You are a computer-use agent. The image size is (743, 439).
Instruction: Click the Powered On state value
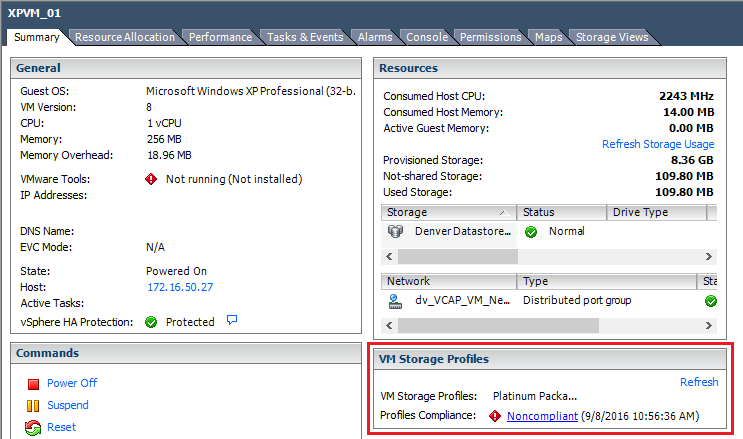click(176, 271)
